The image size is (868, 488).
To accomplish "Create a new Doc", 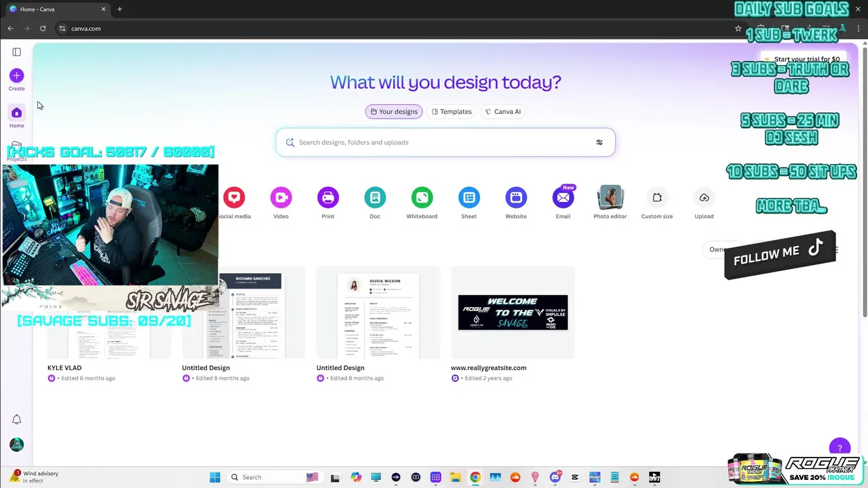I will 375,197.
